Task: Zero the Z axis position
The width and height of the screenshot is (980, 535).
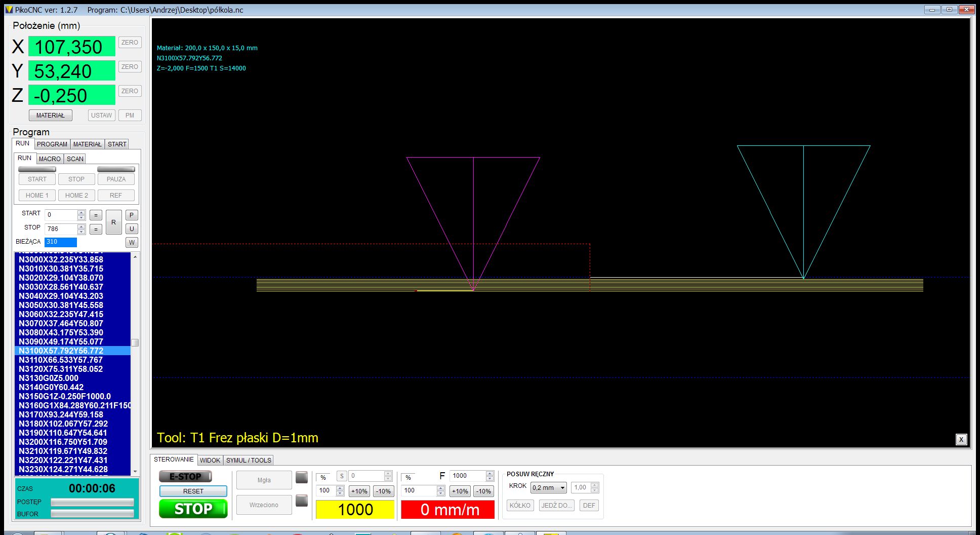Action: (x=130, y=91)
